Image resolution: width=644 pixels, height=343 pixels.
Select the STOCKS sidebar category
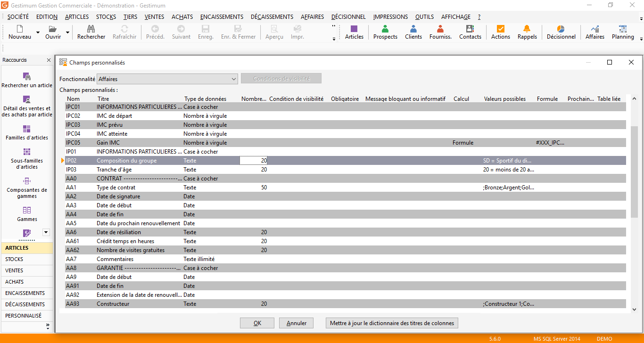tap(27, 259)
